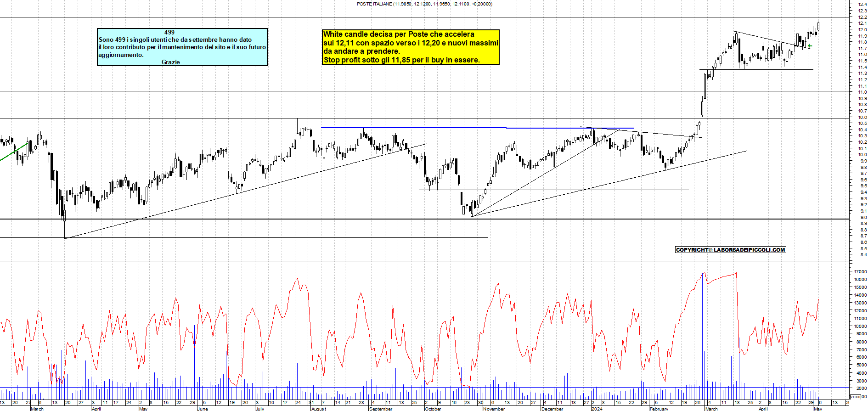
Task: Click the October month label
Action: [x=433, y=409]
